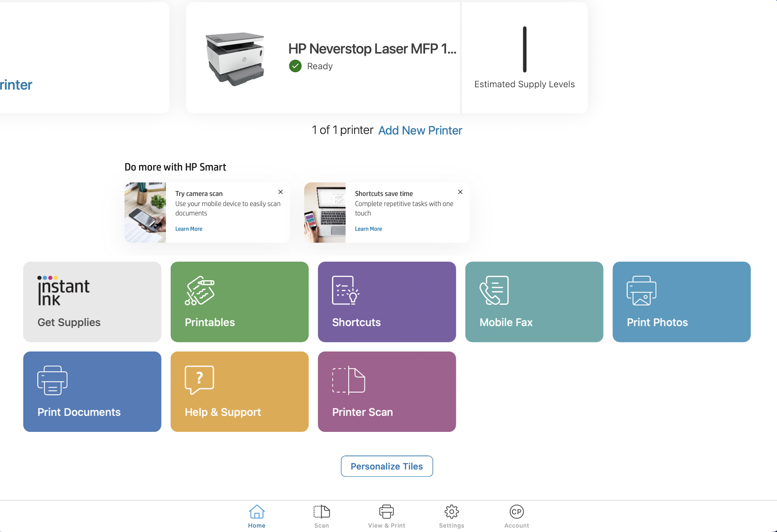View Estimated Supply Levels bar
The width and height of the screenshot is (777, 532).
(x=524, y=50)
